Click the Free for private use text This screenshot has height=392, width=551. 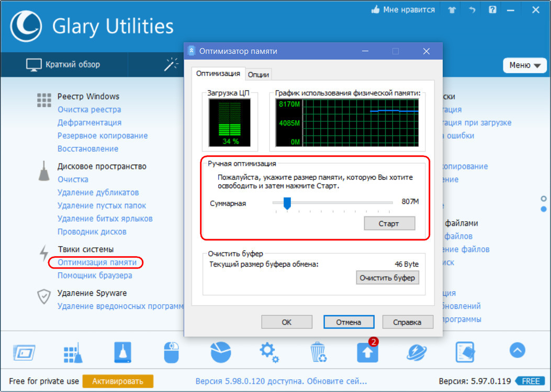[x=44, y=381]
